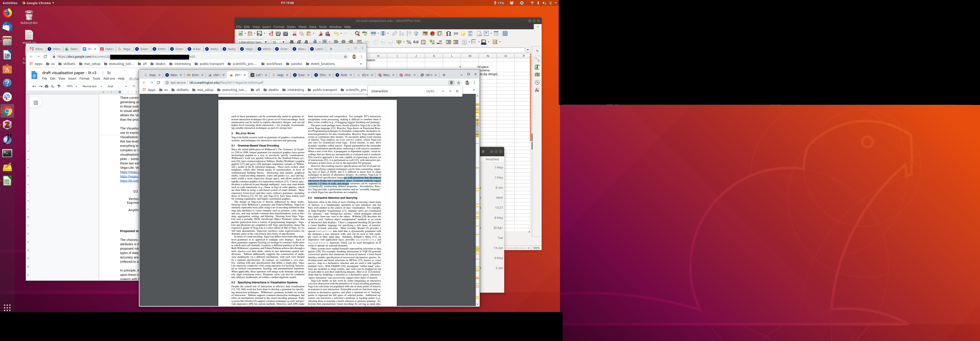This screenshot has width=980, height=341.
Task: Click the Google Docs document outline icon
Action: 36,103
